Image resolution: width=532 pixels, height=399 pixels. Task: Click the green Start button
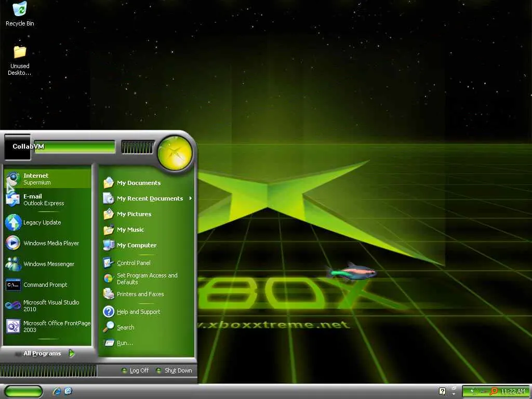(23, 392)
